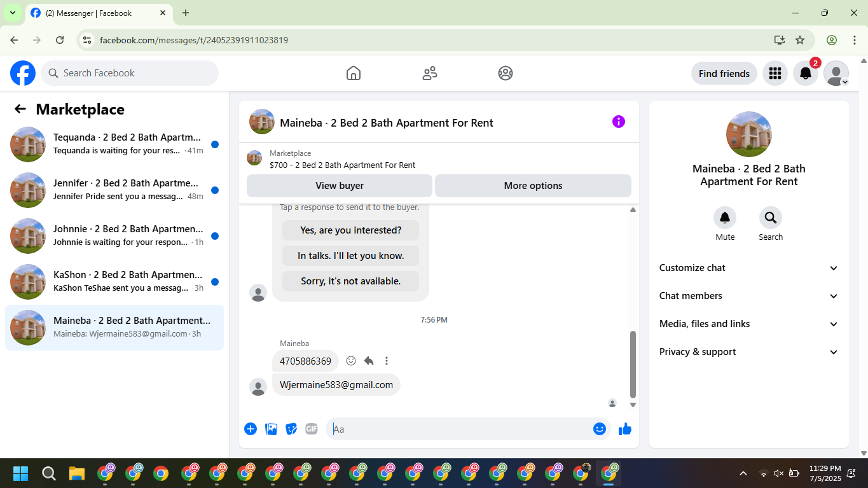Open the Tequanda conversation
This screenshot has width=868, height=488.
click(114, 144)
